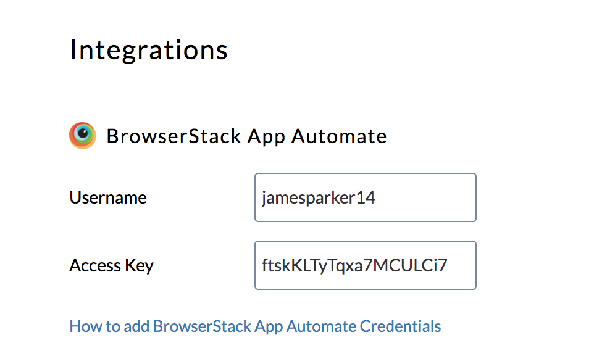The width and height of the screenshot is (615, 364).
Task: Click inside the Username input field
Action: click(x=365, y=197)
